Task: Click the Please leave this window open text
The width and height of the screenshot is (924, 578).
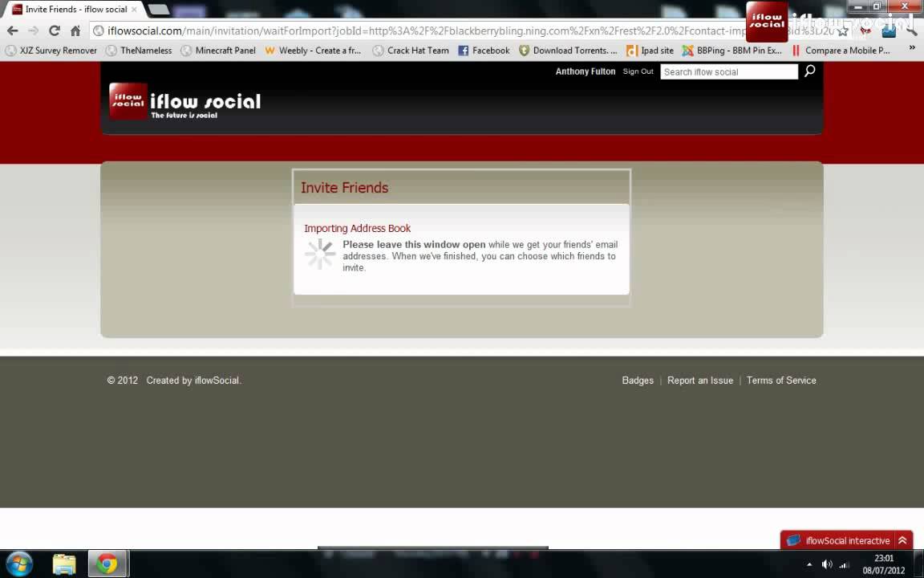Action: pos(414,245)
